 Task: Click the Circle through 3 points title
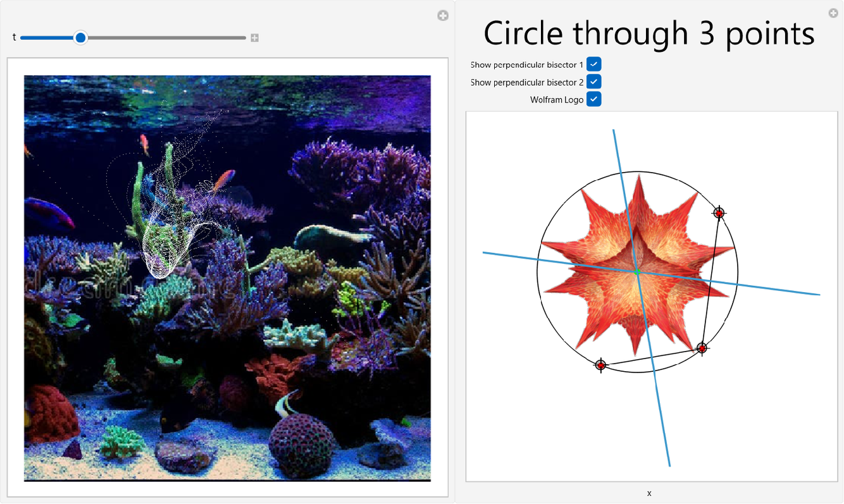click(x=649, y=33)
